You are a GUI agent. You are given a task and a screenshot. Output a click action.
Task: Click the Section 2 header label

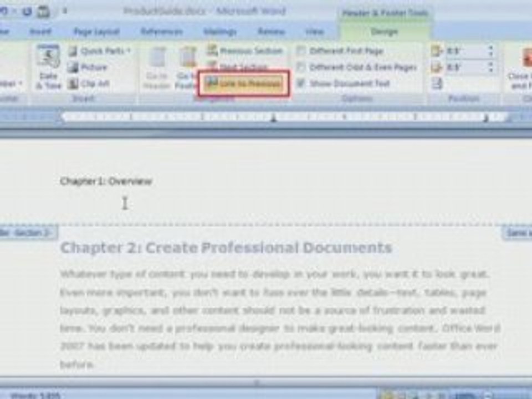point(28,233)
